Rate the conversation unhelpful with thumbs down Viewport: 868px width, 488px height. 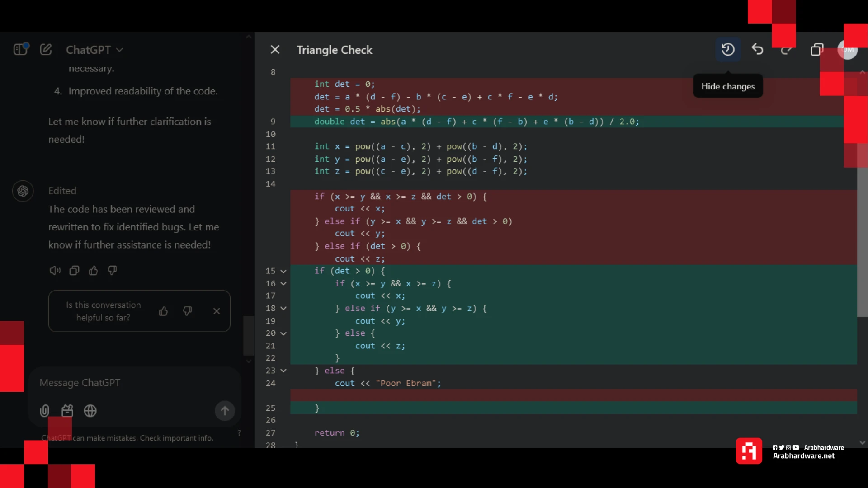[187, 311]
